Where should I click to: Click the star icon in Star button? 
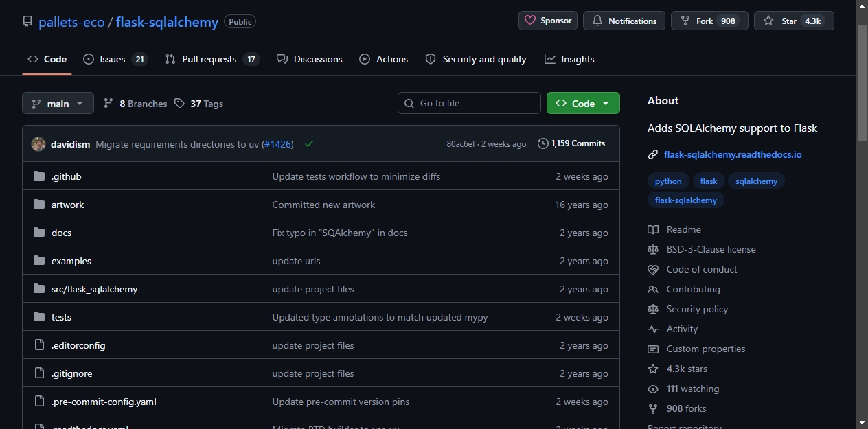tap(768, 21)
